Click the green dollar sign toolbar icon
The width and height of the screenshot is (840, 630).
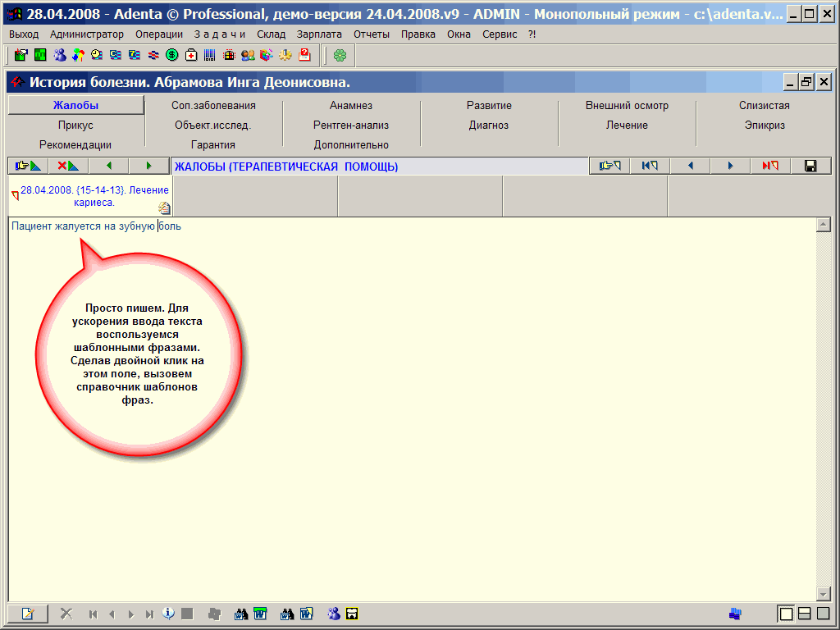coord(172,55)
